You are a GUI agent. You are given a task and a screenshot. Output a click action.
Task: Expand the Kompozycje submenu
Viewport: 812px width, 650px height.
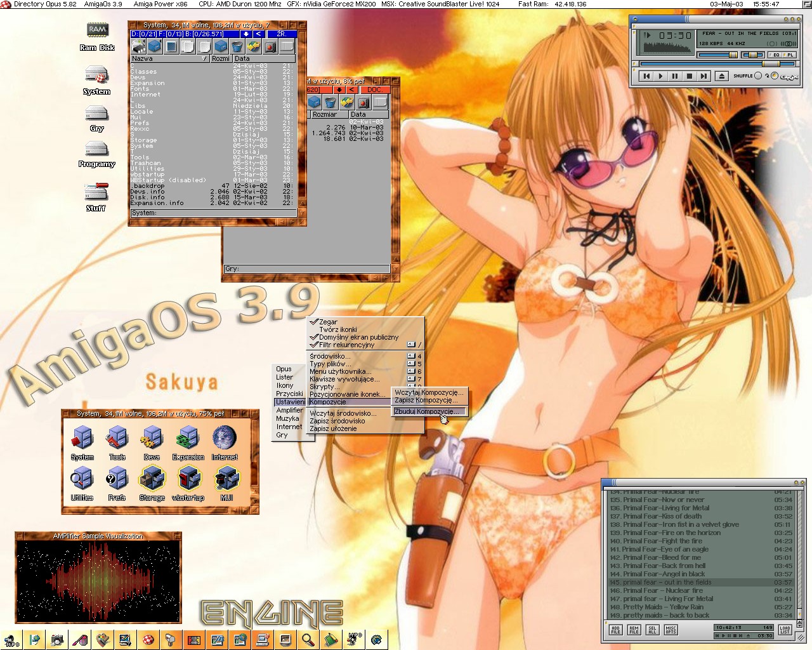(348, 402)
